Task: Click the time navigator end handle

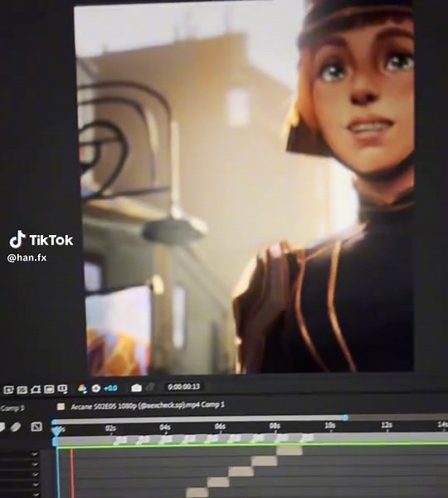Action: [x=346, y=418]
